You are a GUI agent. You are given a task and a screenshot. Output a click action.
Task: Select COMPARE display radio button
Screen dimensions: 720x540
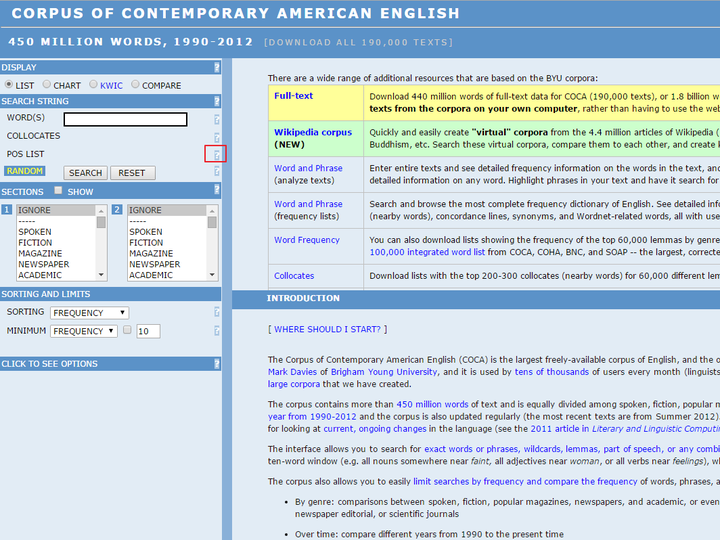pos(135,84)
